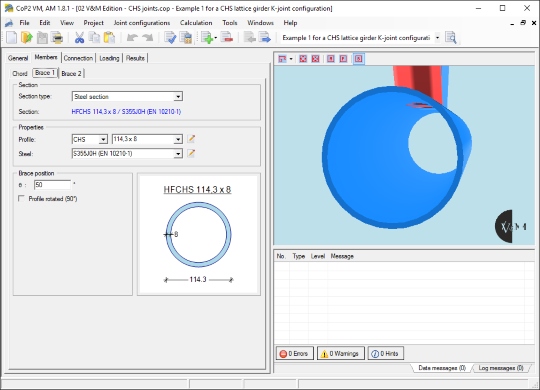Go to previous joint configuration arrow
Viewport: 540px width, 390px height.
(x=250, y=38)
